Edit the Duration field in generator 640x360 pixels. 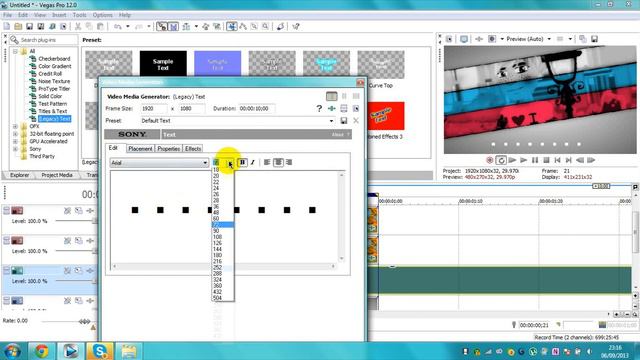click(x=257, y=109)
